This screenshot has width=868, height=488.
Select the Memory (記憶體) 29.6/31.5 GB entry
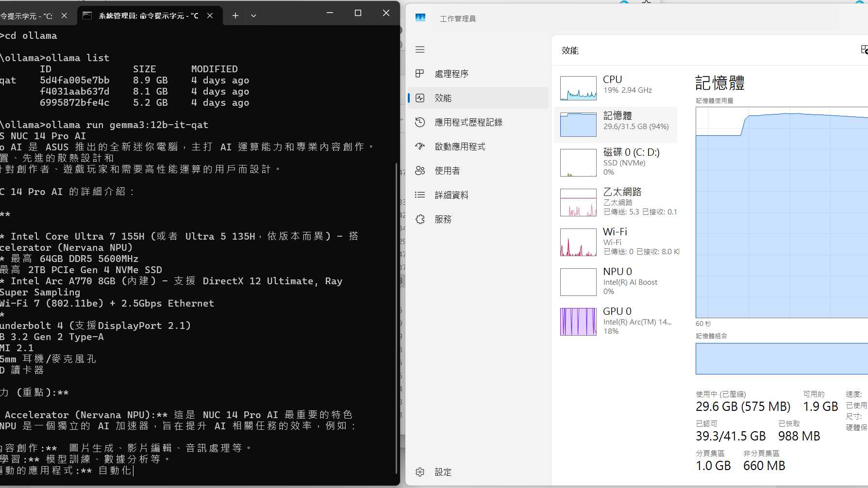616,125
